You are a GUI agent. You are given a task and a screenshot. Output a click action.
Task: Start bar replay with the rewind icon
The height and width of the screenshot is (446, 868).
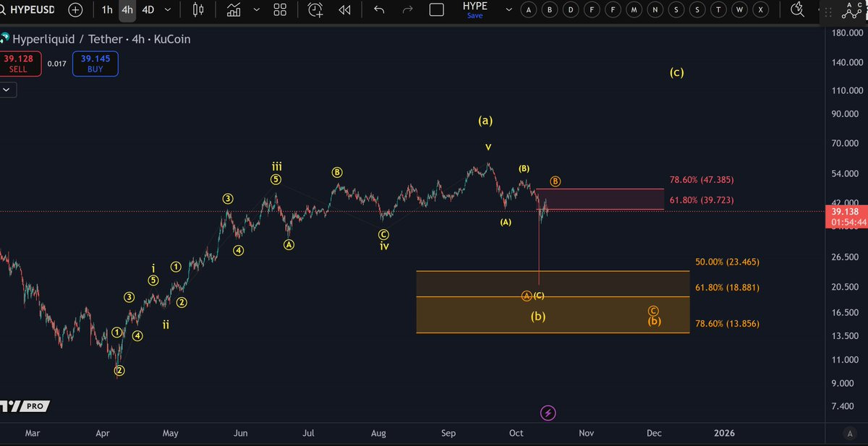(345, 10)
